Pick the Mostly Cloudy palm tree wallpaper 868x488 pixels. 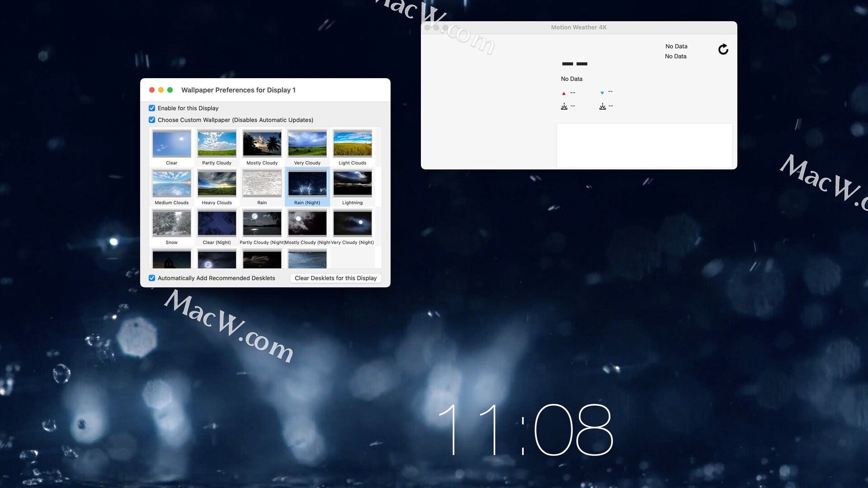click(x=262, y=144)
